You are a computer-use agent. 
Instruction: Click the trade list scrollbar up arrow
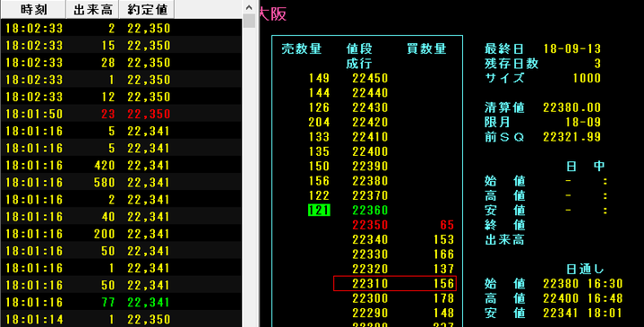[249, 7]
